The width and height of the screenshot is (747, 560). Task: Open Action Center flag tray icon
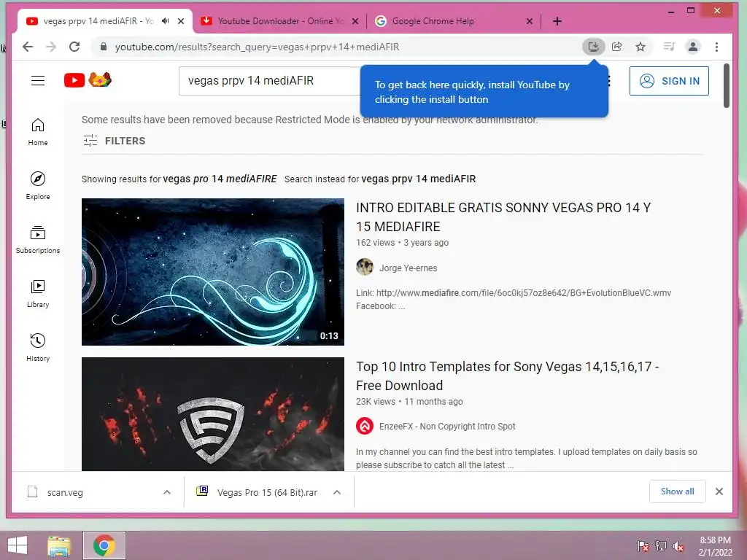tap(643, 546)
